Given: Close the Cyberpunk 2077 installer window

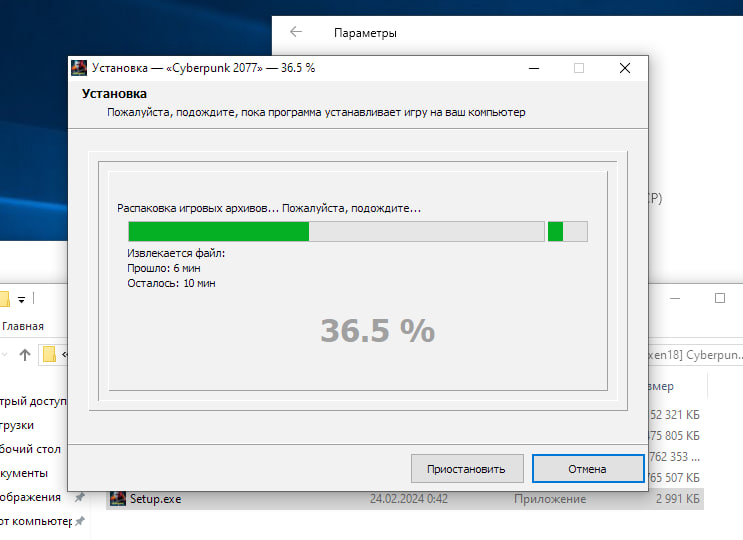Looking at the screenshot, I should tap(625, 68).
